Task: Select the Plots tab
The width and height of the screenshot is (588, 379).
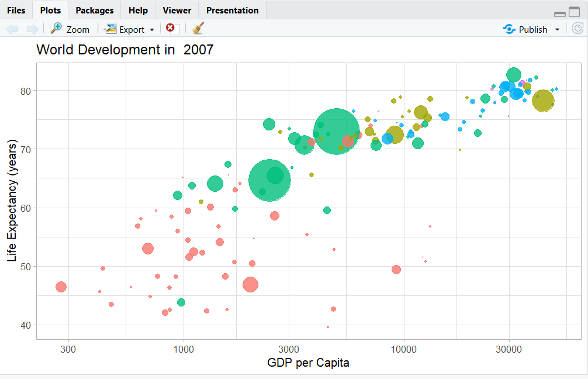Action: coord(50,11)
